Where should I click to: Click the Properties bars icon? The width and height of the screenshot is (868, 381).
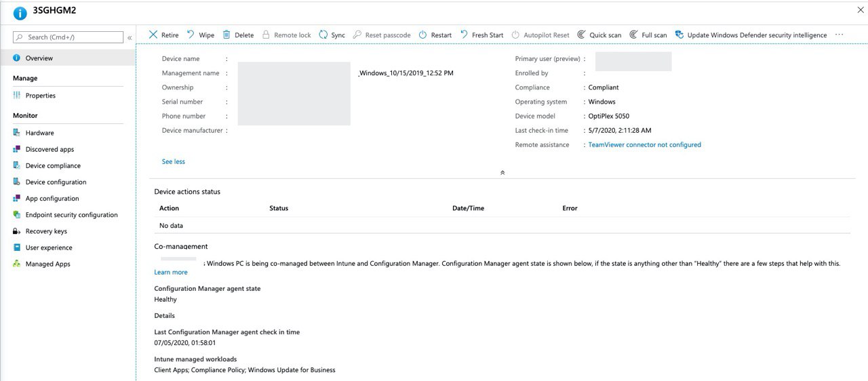pyautogui.click(x=17, y=96)
